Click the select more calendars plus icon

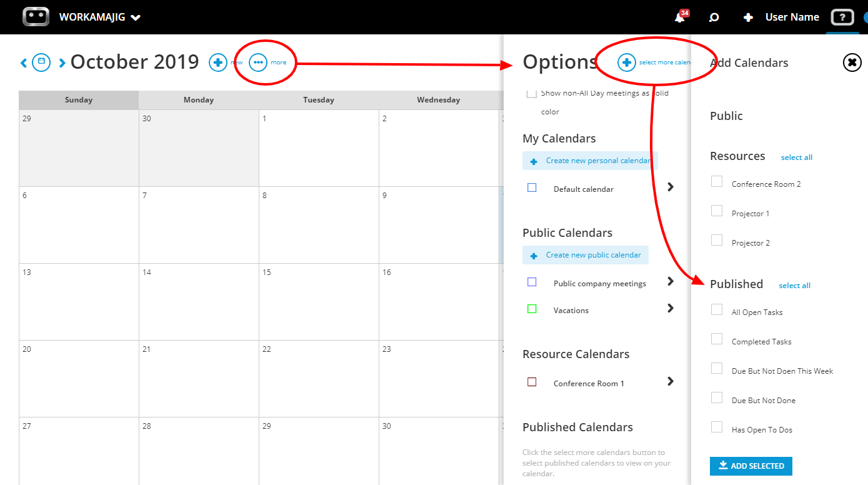click(627, 62)
